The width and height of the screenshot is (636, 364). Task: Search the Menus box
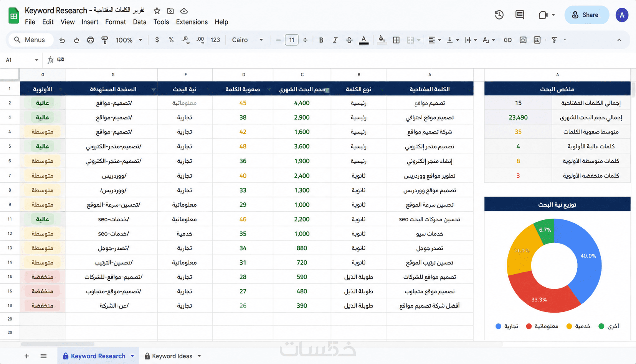[31, 40]
